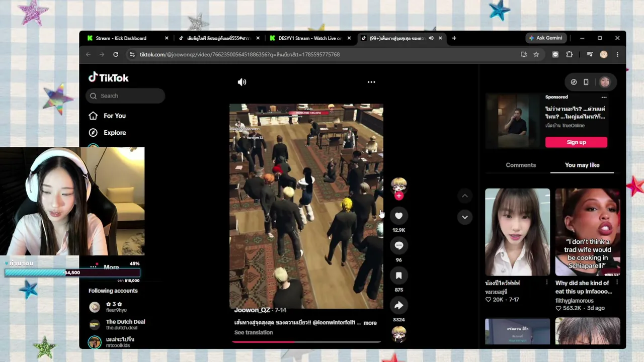Click the TikTok logo
The image size is (644, 362).
coord(109,77)
